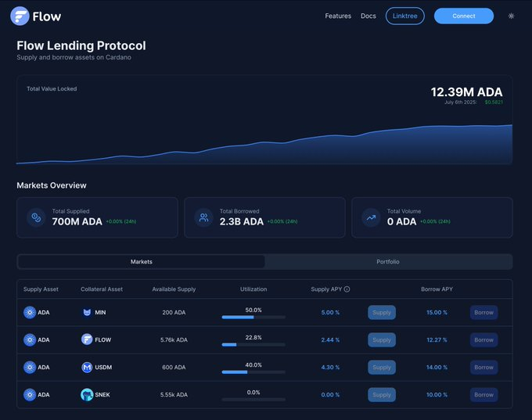This screenshot has width=532, height=420.
Task: Click Borrow button for MIN market
Action: coord(483,312)
